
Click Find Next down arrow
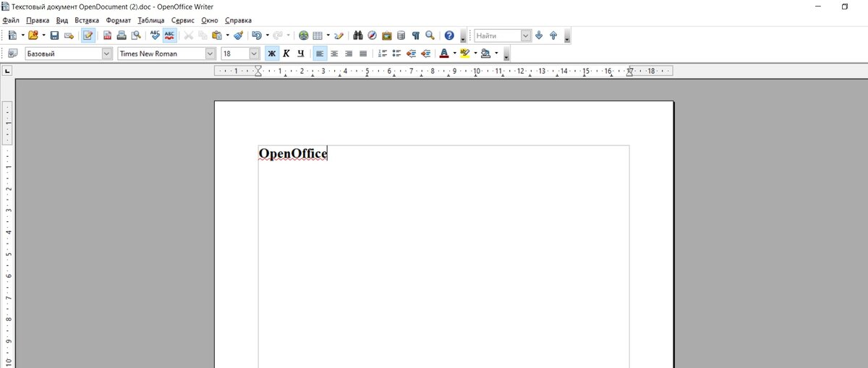(x=539, y=35)
